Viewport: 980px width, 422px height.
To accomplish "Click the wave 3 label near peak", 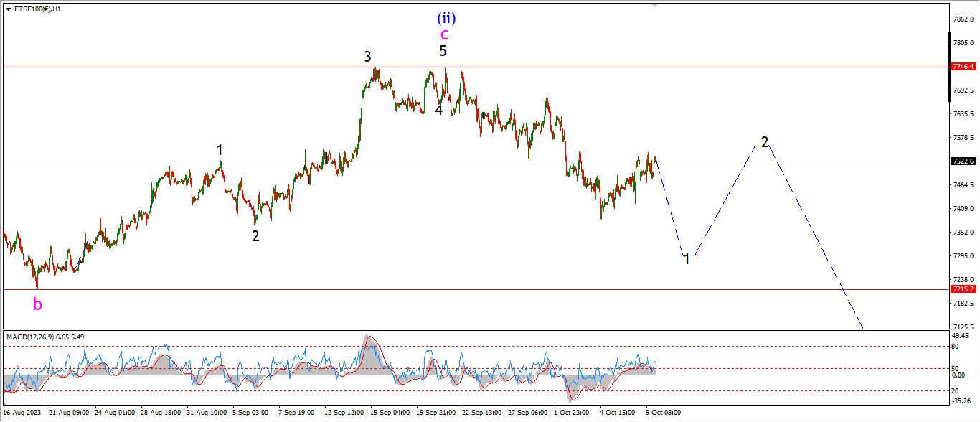I will click(x=367, y=57).
